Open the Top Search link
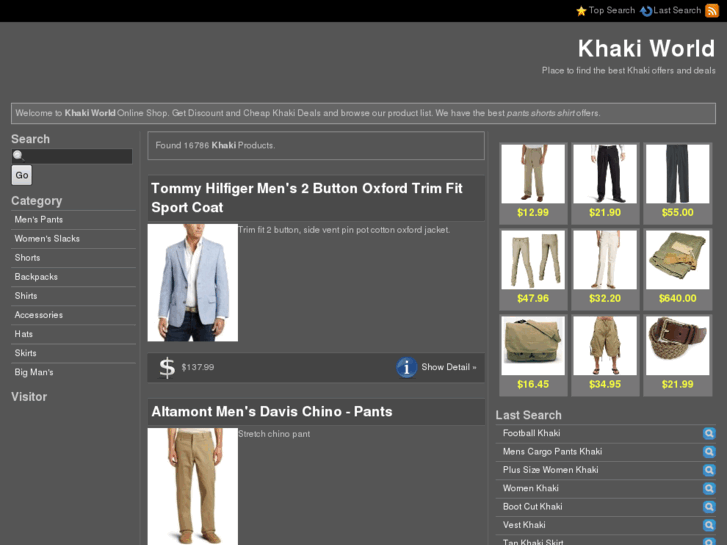The height and width of the screenshot is (545, 727). (612, 10)
